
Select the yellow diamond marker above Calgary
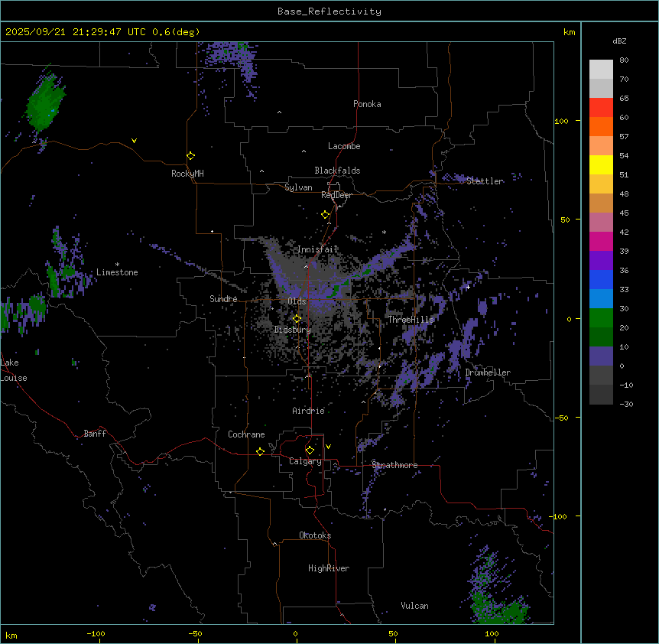click(310, 450)
